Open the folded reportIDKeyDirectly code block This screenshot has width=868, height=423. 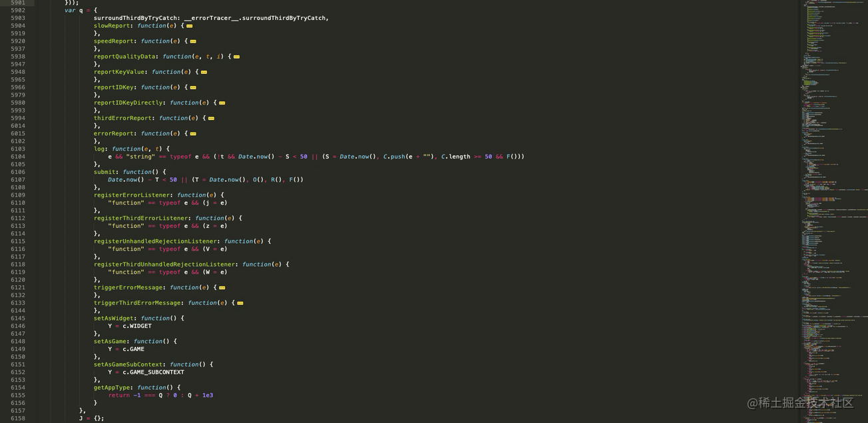coord(222,103)
